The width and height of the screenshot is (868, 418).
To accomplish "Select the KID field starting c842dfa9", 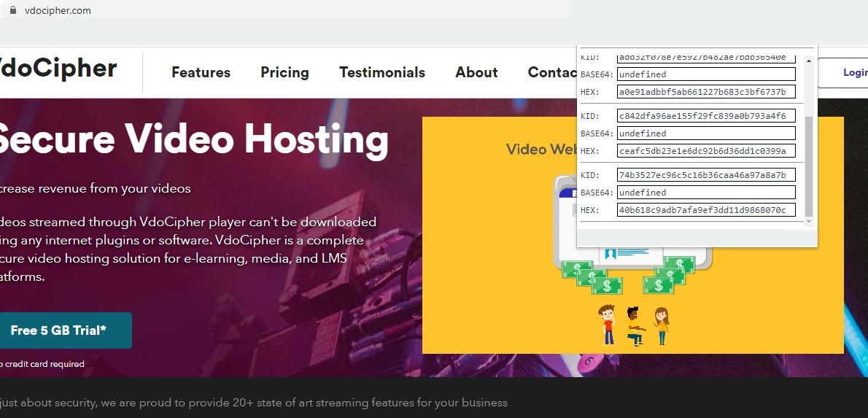I will coord(706,116).
